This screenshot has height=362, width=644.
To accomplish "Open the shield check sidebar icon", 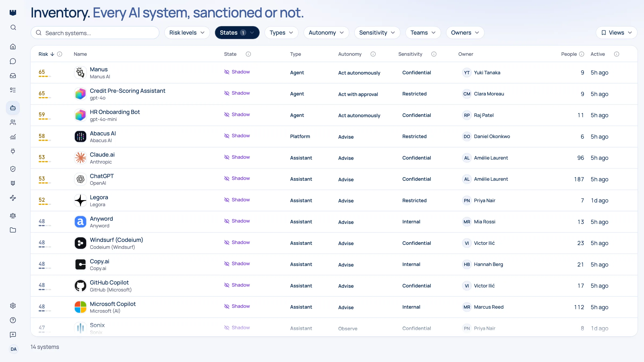I will [13, 169].
